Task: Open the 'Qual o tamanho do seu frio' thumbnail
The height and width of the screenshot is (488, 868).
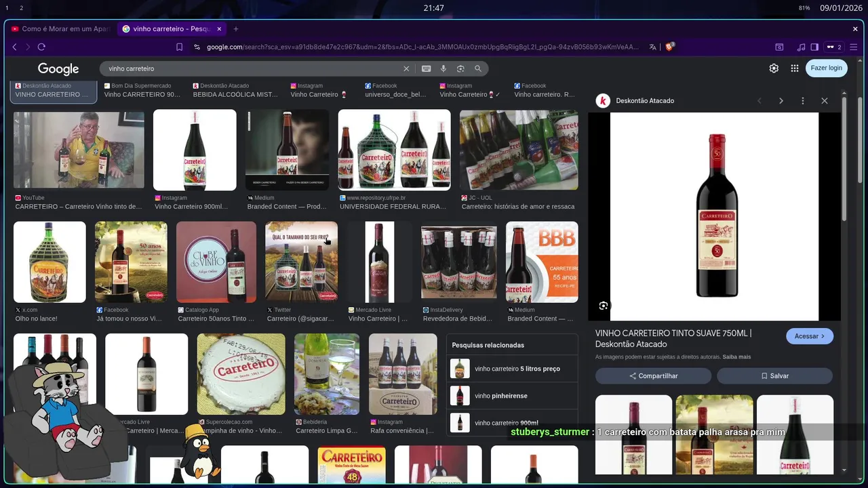Action: [301, 262]
